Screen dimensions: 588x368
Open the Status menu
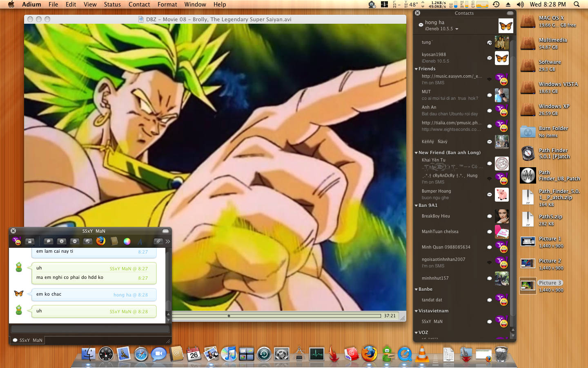[x=112, y=4]
